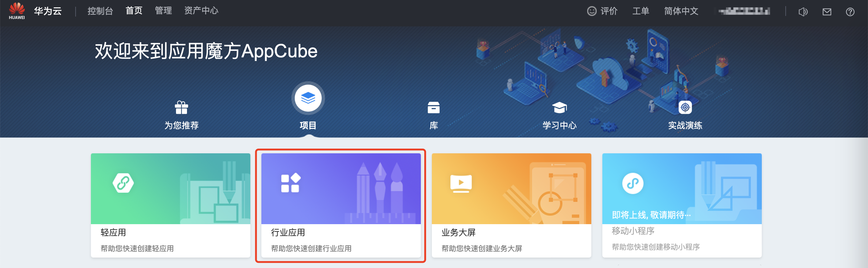
Task: Open the 华为云 home link
Action: pos(48,11)
